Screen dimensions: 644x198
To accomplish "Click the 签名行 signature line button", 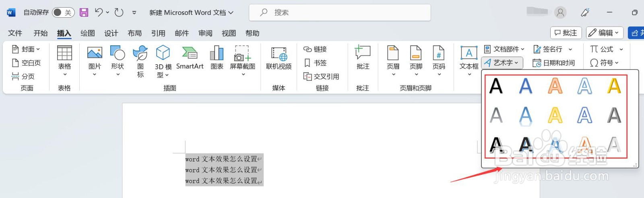I will (548, 49).
